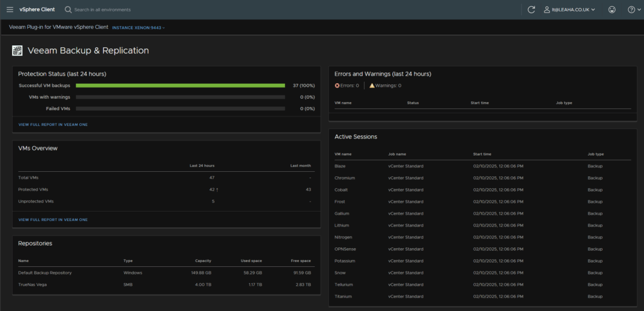The height and width of the screenshot is (311, 644).
Task: Click the Nitrogen VM session row
Action: pyautogui.click(x=482, y=237)
